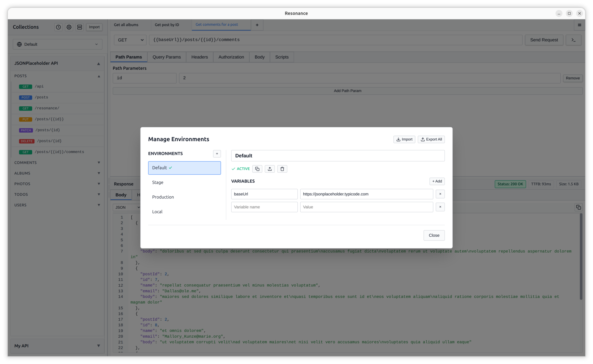Image resolution: width=593 pixels, height=364 pixels.
Task: Check the Status 200 OK badge
Action: (510, 184)
